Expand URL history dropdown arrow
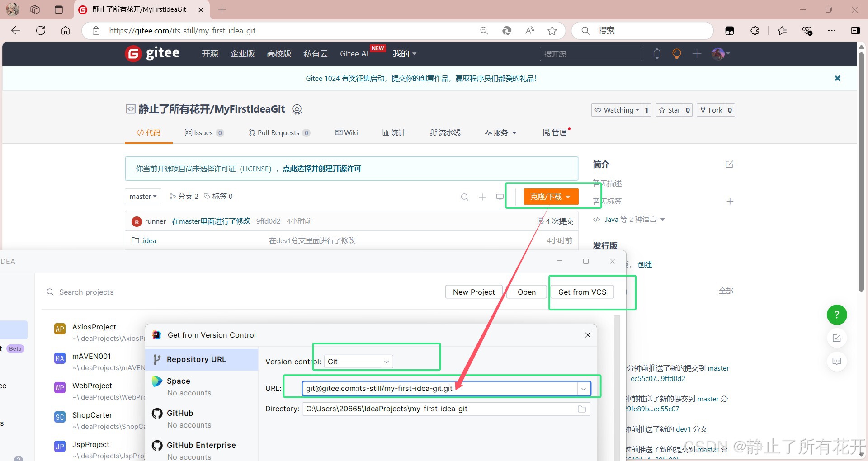868x461 pixels. pyautogui.click(x=584, y=389)
